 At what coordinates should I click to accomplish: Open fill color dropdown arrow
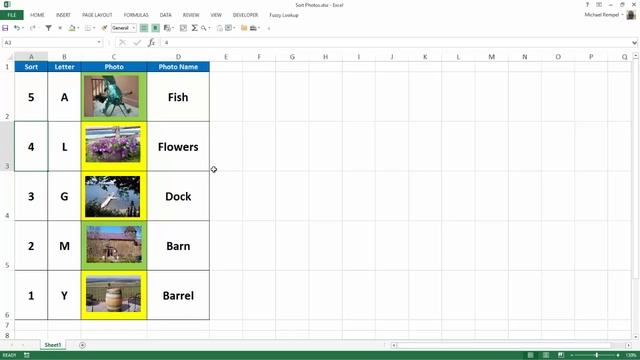point(78,28)
